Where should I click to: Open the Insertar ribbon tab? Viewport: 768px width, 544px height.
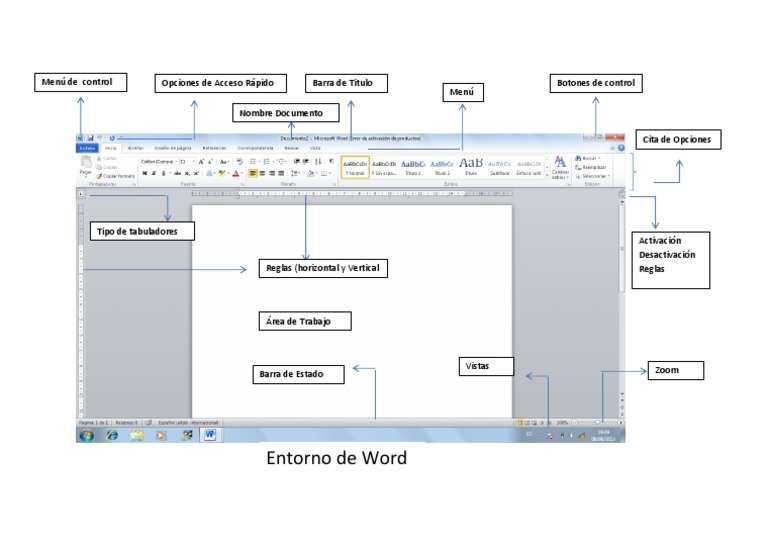136,148
